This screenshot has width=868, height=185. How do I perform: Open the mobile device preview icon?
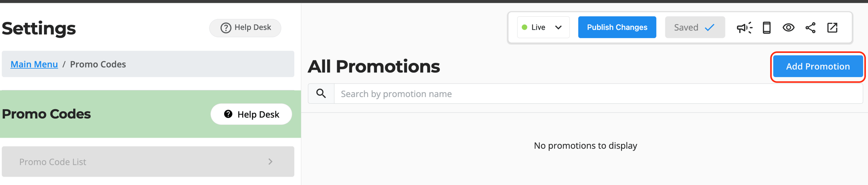pyautogui.click(x=767, y=28)
